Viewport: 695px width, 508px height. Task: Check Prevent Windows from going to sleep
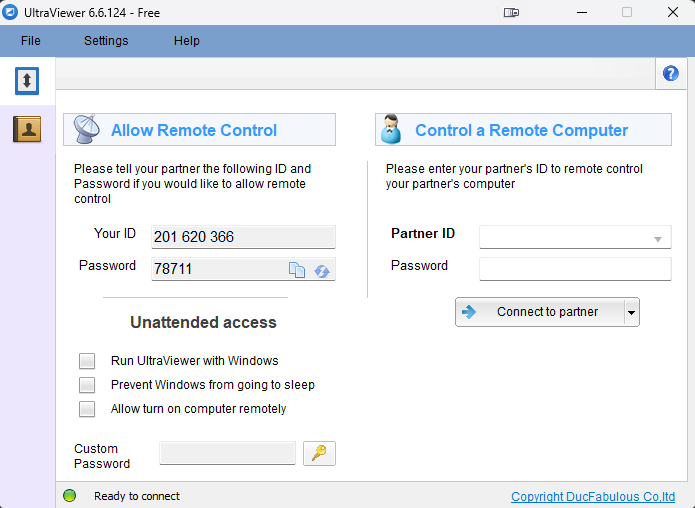click(88, 385)
